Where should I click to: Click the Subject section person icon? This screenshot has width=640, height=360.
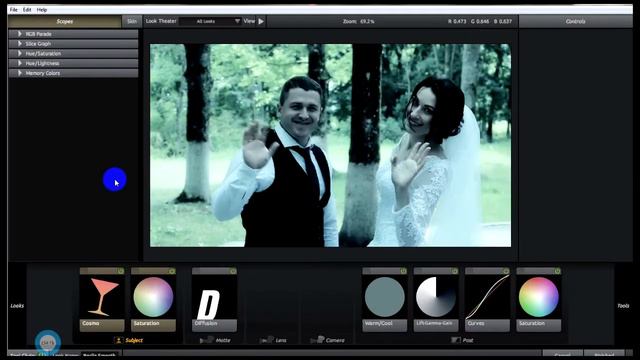pyautogui.click(x=118, y=340)
